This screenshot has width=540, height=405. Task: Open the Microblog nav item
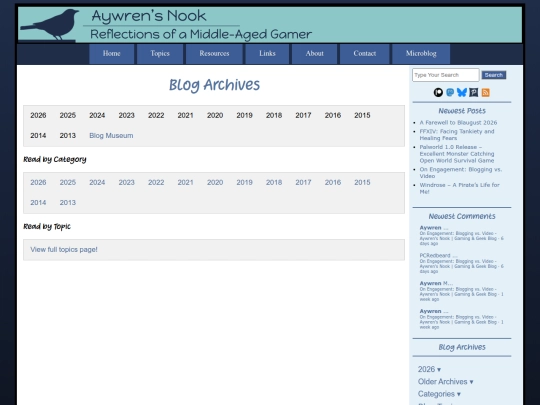tap(421, 54)
